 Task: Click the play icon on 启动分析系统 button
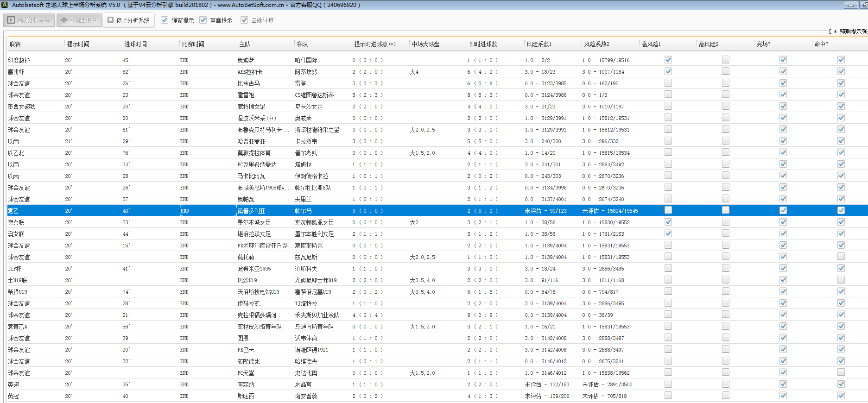tap(11, 20)
